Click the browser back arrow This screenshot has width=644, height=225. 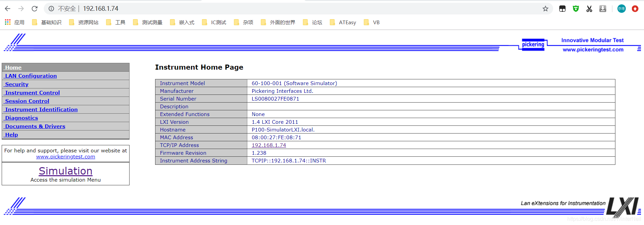pos(7,9)
